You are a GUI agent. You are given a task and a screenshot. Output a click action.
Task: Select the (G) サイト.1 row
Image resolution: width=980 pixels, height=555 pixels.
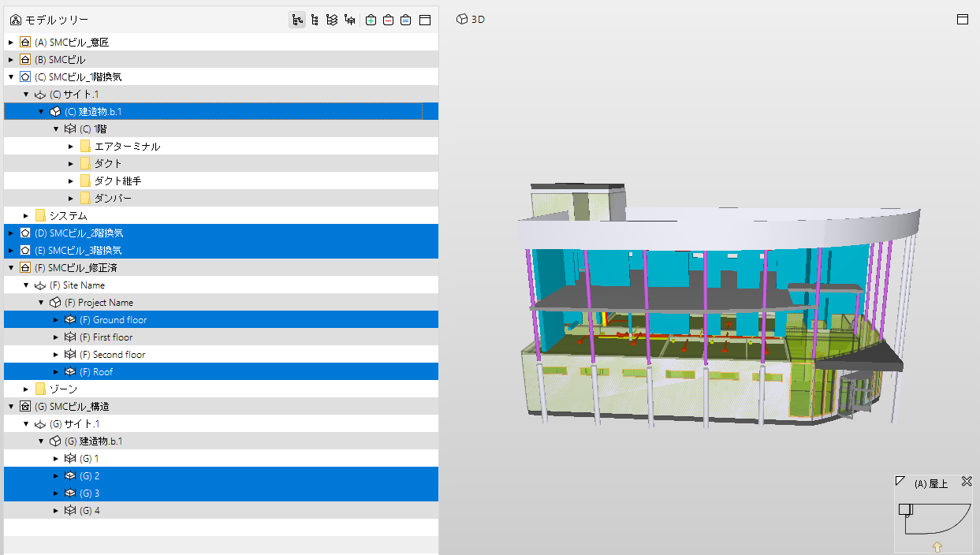point(221,423)
